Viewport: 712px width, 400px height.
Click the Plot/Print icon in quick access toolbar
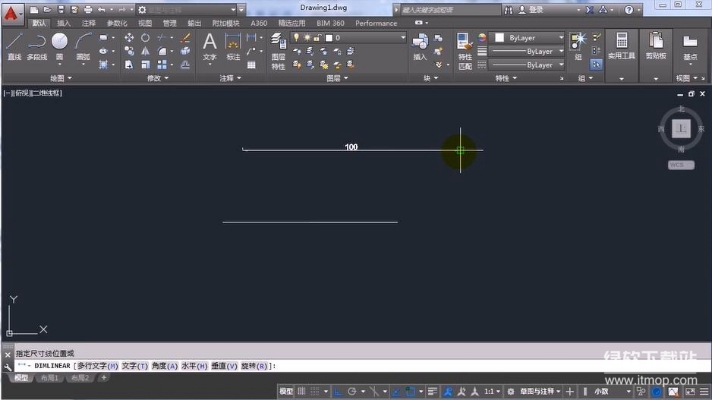point(88,10)
